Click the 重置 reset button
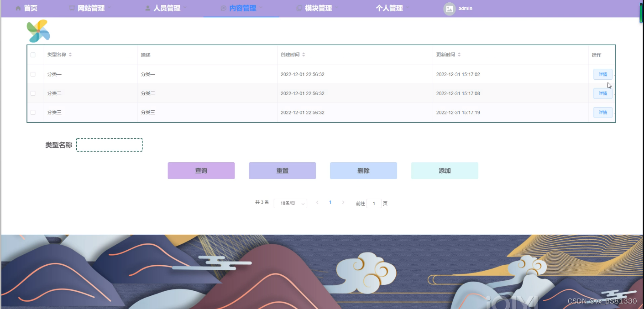 [283, 170]
